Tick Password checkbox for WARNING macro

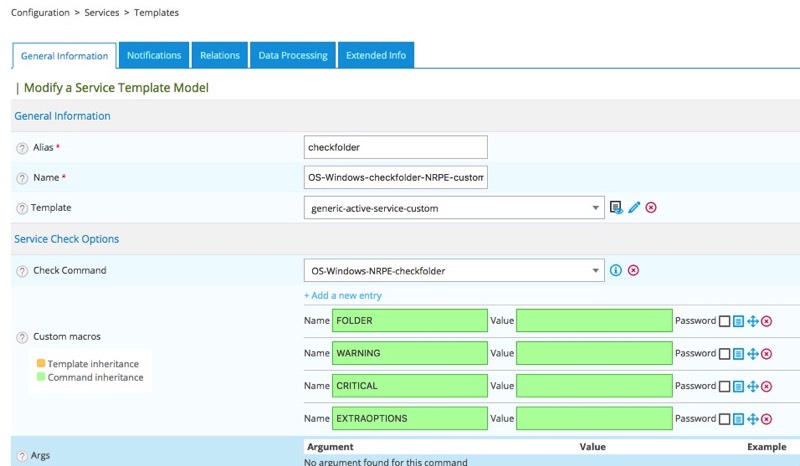click(725, 354)
